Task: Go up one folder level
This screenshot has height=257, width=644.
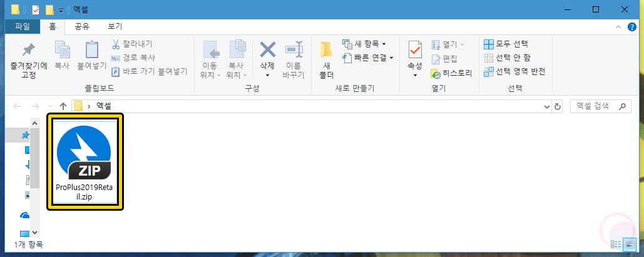Action: [x=63, y=107]
